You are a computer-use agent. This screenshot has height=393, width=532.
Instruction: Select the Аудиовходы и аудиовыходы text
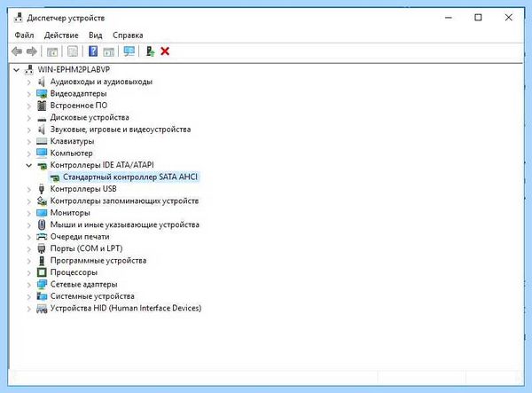coord(101,82)
